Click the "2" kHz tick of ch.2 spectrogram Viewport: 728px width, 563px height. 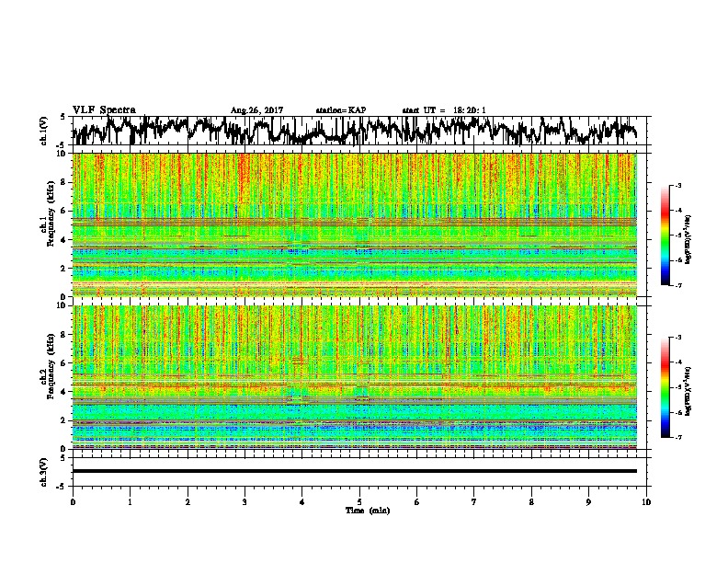click(x=64, y=419)
